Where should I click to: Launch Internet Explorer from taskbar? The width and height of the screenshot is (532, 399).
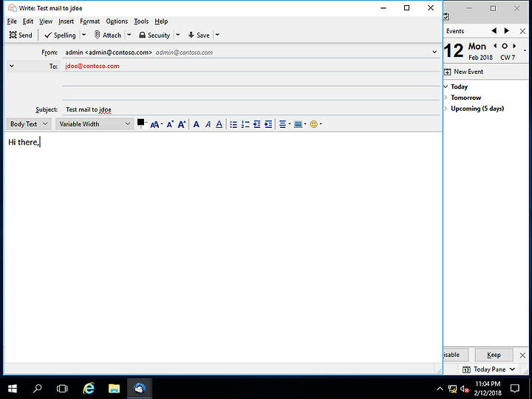click(x=89, y=389)
